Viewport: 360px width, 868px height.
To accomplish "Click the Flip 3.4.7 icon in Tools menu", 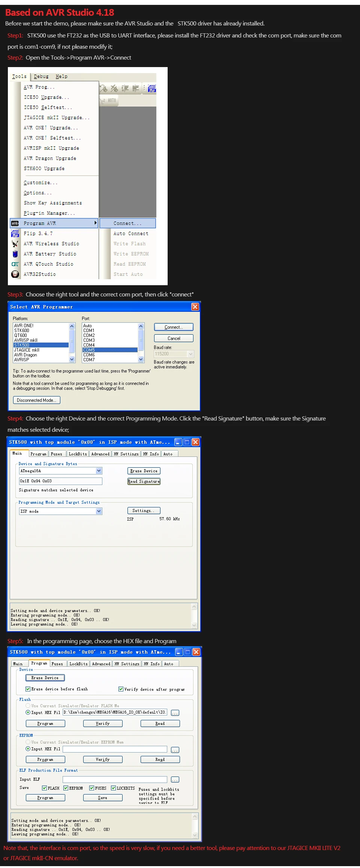I will click(x=15, y=233).
